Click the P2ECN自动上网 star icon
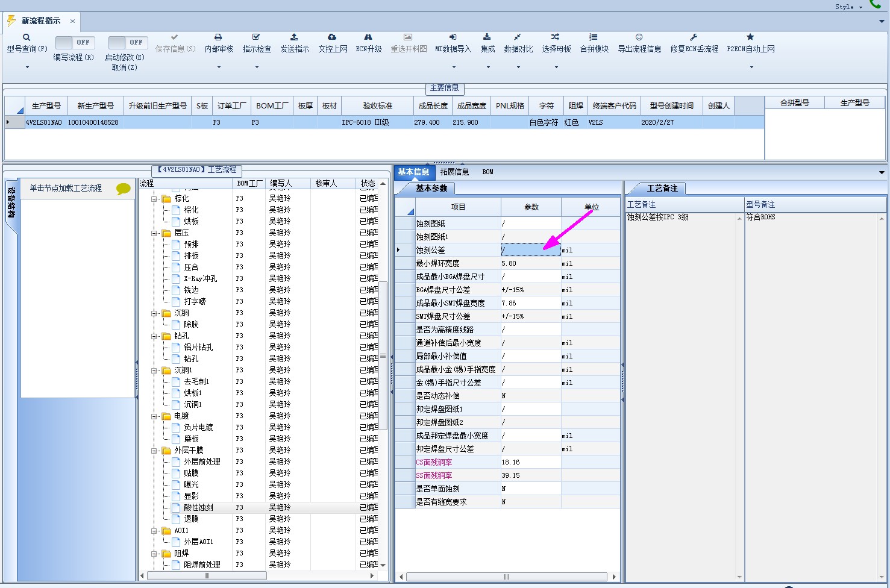The width and height of the screenshot is (890, 588). (x=750, y=37)
